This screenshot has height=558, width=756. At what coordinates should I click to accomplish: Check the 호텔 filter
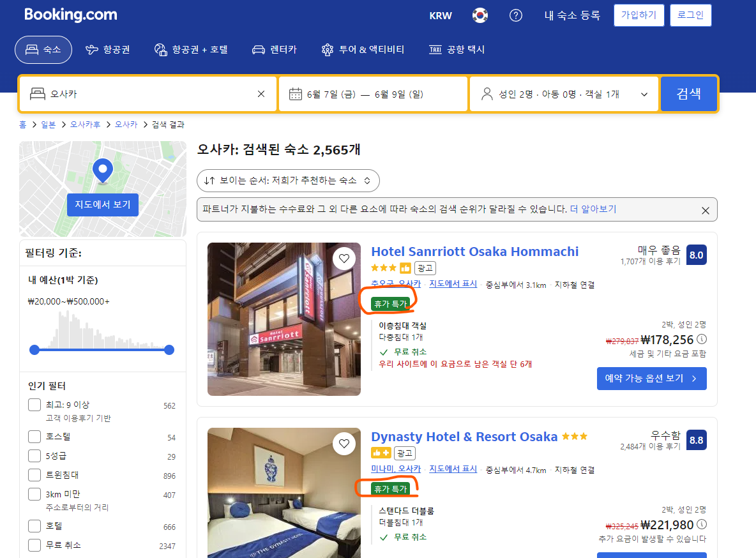click(x=34, y=525)
